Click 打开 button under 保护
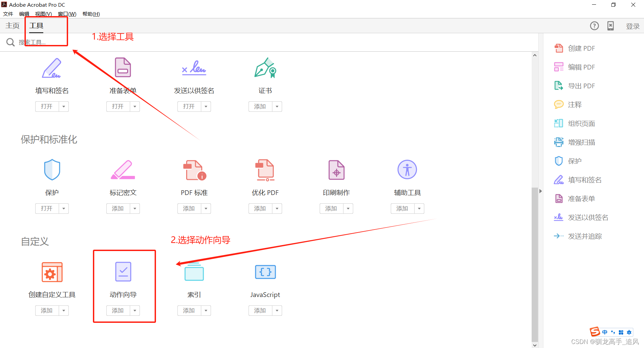 point(47,209)
